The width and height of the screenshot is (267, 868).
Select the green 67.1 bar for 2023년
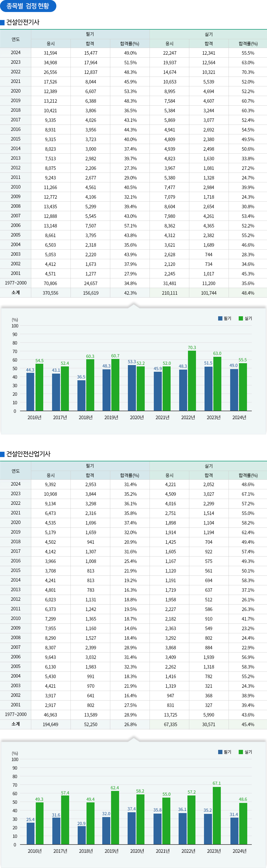pos(217,815)
